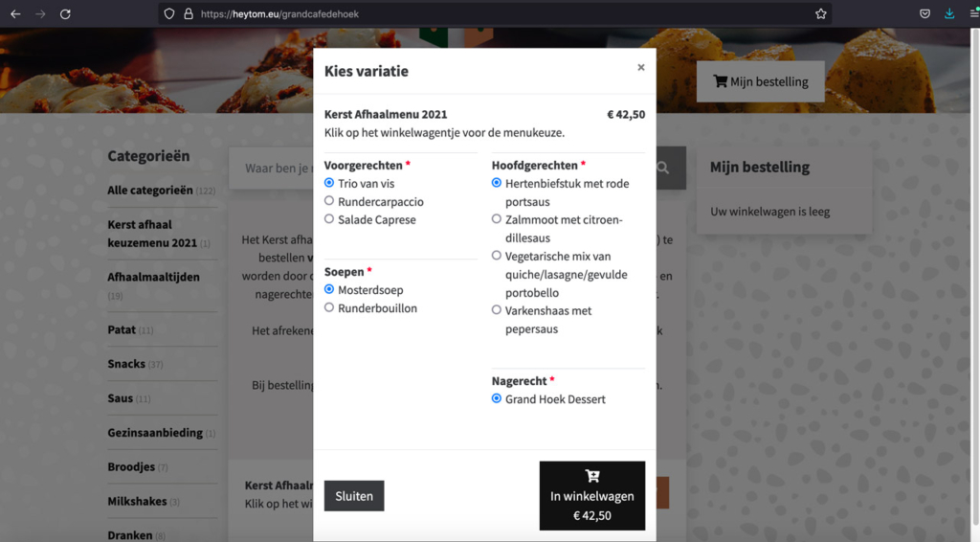Open the downloads arrow icon
Image resolution: width=980 pixels, height=542 pixels.
(949, 13)
